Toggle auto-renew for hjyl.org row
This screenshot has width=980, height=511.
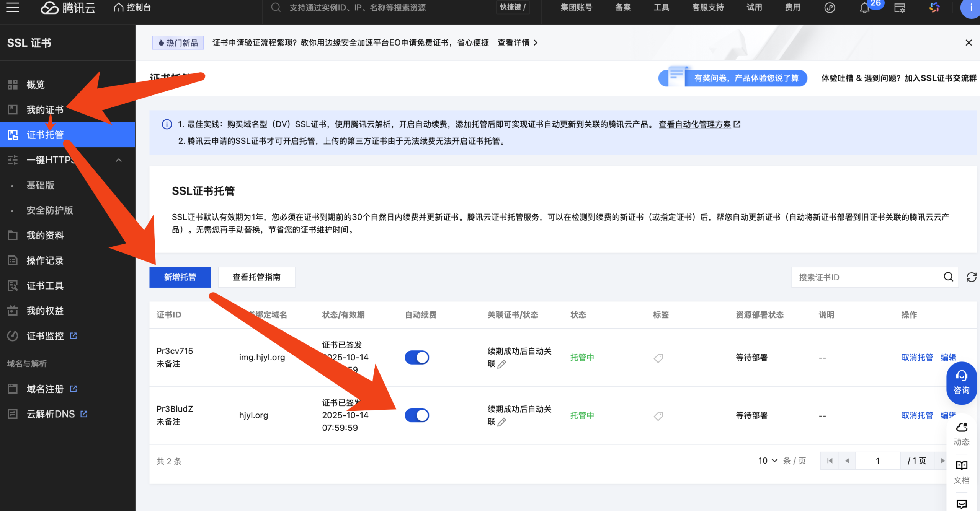click(x=417, y=415)
